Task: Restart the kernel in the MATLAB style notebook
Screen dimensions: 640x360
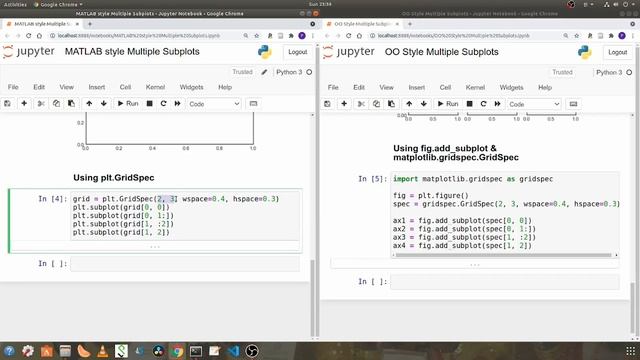Action: (163, 104)
